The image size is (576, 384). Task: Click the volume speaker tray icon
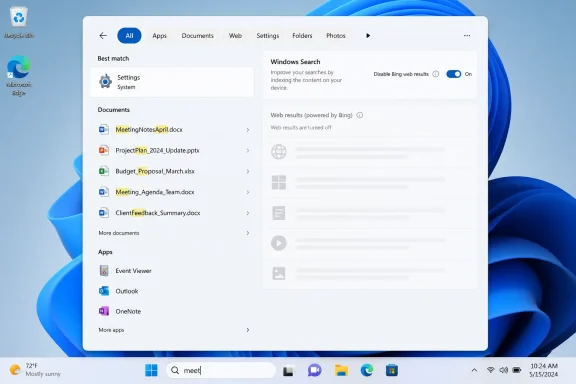click(x=504, y=370)
